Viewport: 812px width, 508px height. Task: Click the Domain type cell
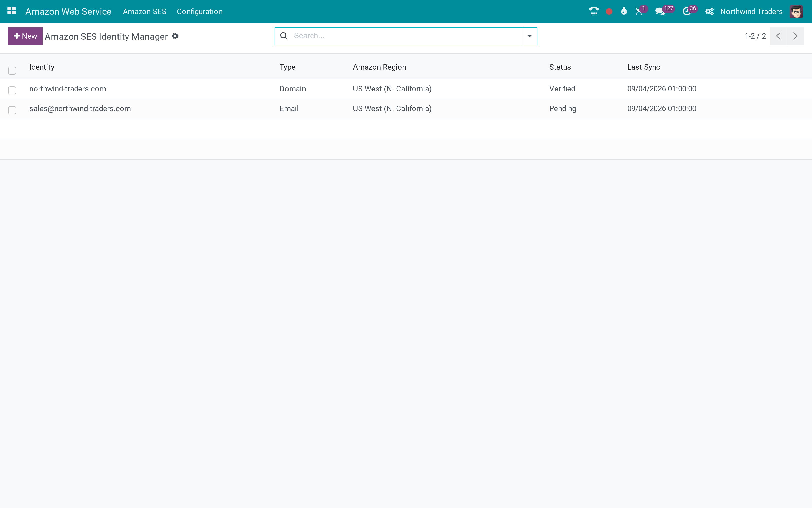point(293,89)
